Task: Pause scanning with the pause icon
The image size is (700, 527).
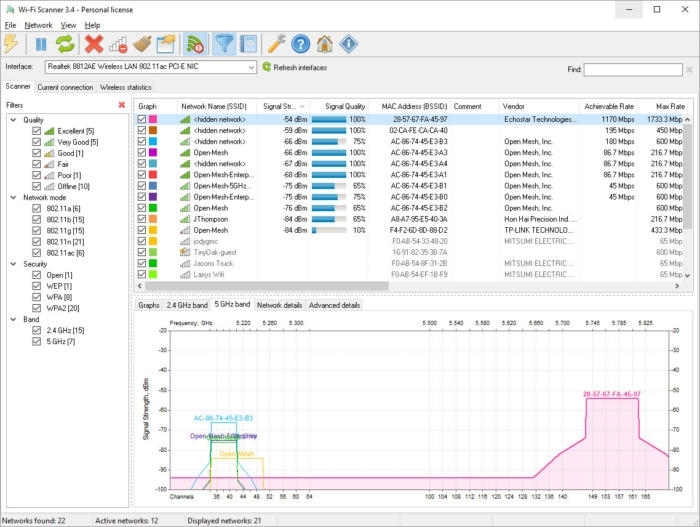Action: pos(41,44)
